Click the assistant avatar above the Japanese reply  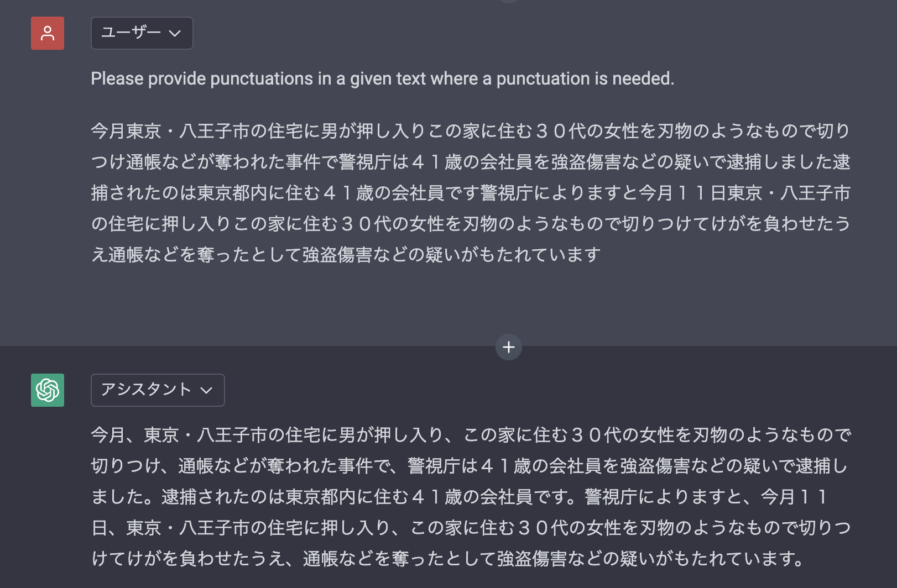tap(47, 390)
